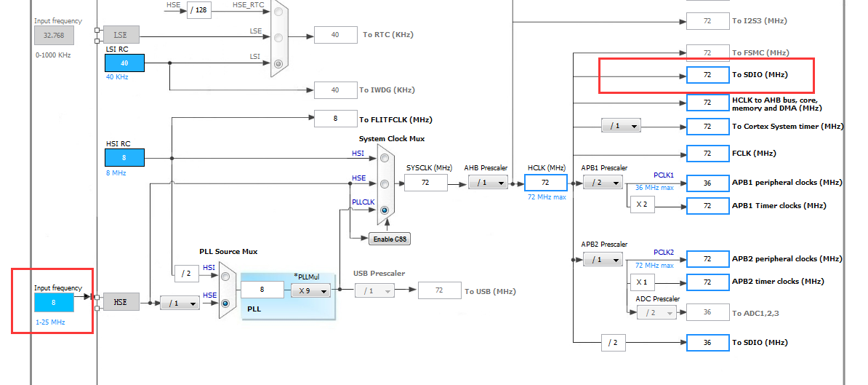Click the Enable CSS button
Screen dimensions: 868x385
tap(390, 239)
